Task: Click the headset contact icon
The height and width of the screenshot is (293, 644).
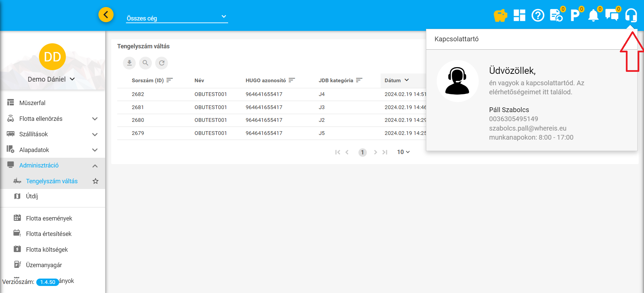Action: tap(631, 15)
